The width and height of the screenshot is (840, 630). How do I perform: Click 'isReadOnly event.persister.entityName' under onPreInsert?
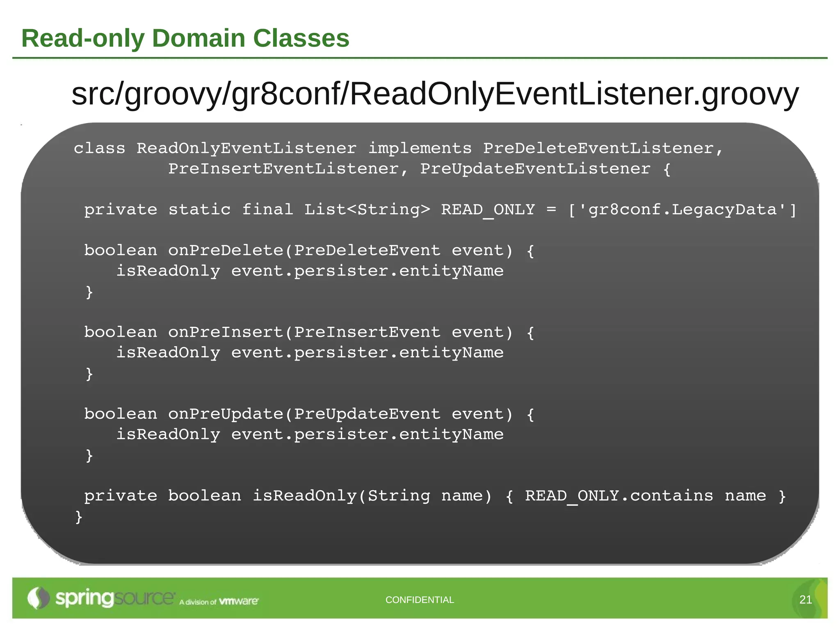[310, 353]
